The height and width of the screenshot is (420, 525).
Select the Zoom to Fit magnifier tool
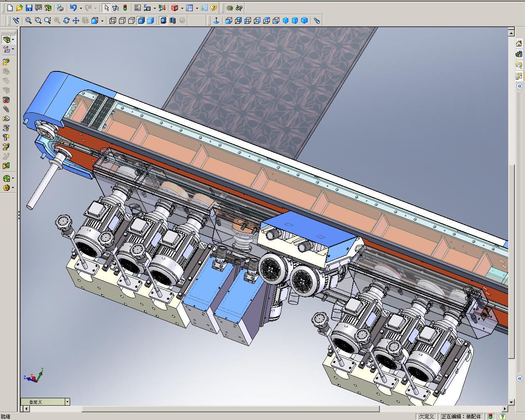click(28, 21)
